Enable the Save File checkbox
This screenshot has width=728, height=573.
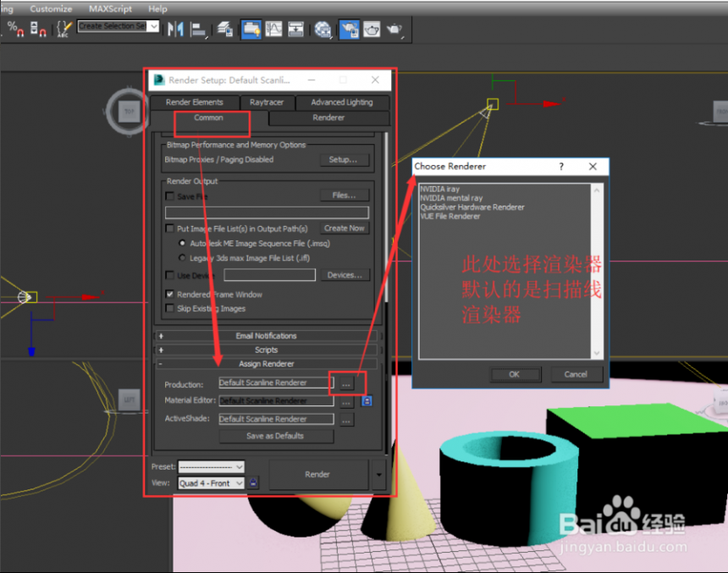170,196
